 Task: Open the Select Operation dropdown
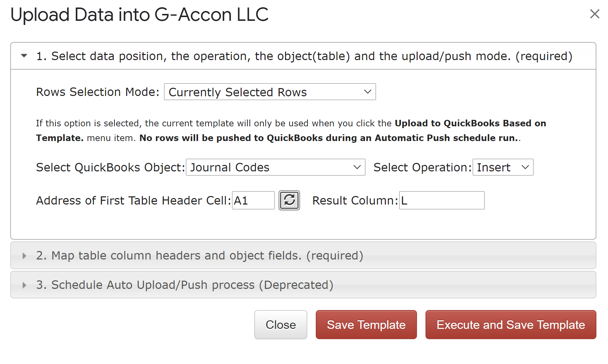(x=503, y=167)
